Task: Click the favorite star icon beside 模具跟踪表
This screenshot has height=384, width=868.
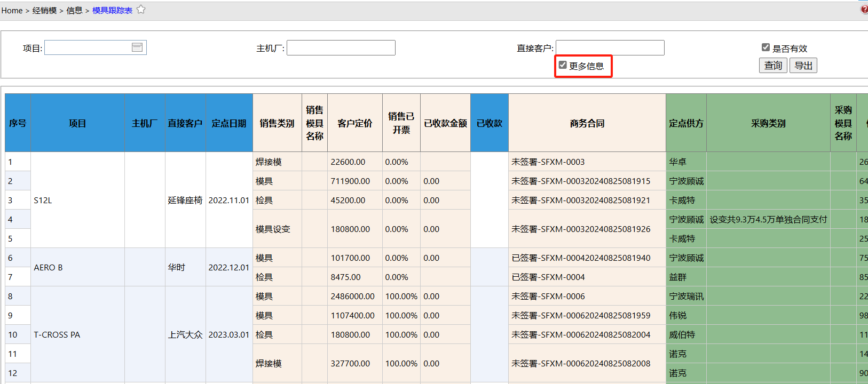Action: 141,10
